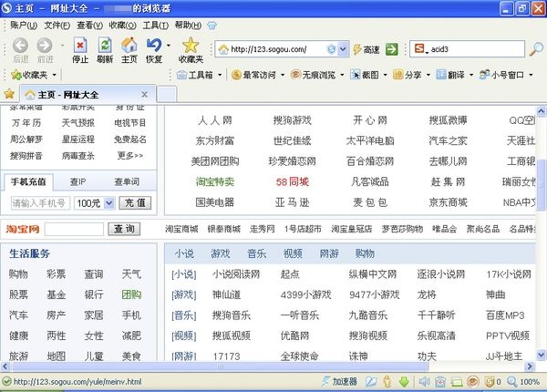Open the 58同城 link
Viewport: 547px width, 392px height.
point(292,181)
